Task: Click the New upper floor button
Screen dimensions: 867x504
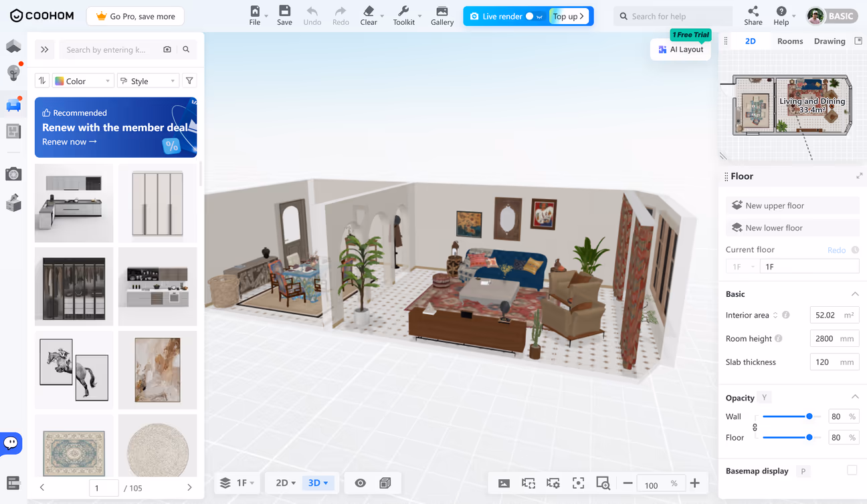Action: (792, 205)
